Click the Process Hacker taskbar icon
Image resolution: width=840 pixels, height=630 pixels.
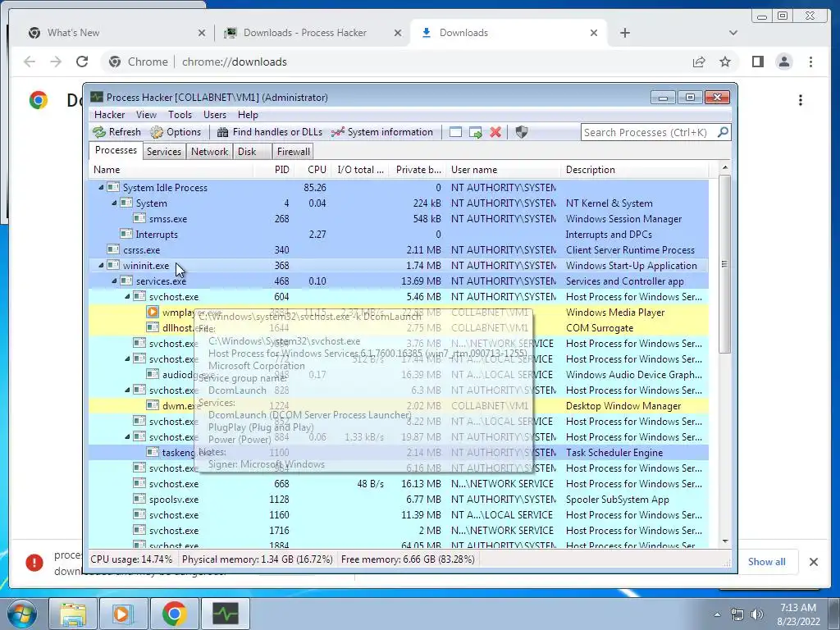click(x=225, y=614)
